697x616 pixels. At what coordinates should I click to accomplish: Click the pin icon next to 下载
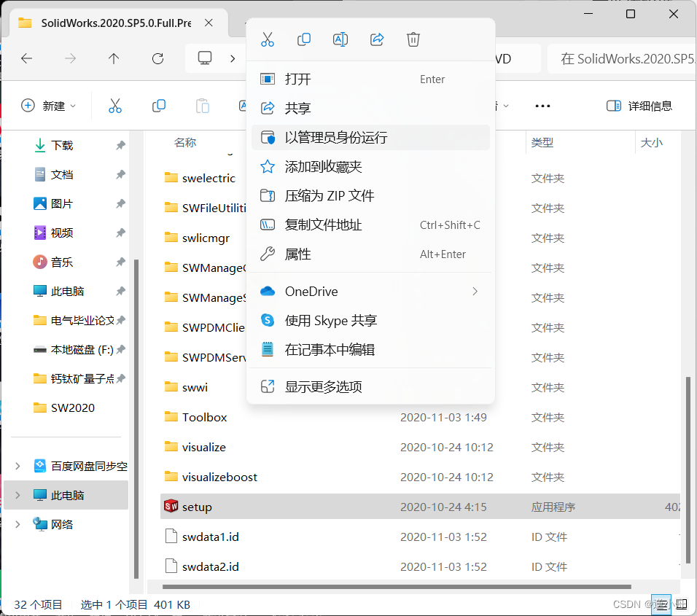(x=120, y=145)
